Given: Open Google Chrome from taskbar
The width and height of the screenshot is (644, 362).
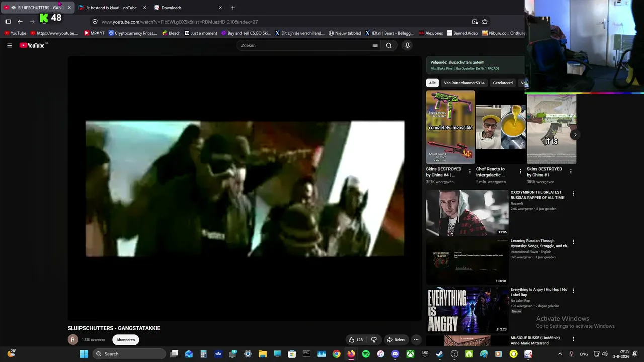Looking at the screenshot, I should pyautogui.click(x=336, y=354).
